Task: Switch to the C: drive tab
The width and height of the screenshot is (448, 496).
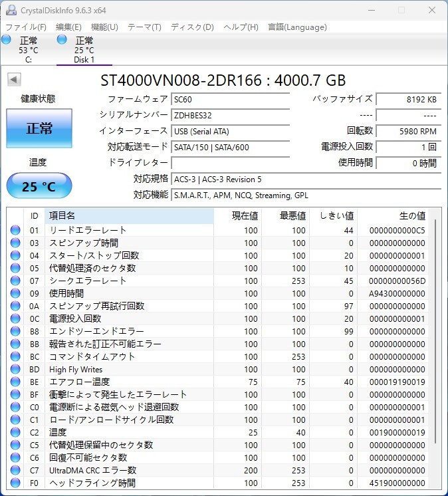Action: (x=28, y=50)
